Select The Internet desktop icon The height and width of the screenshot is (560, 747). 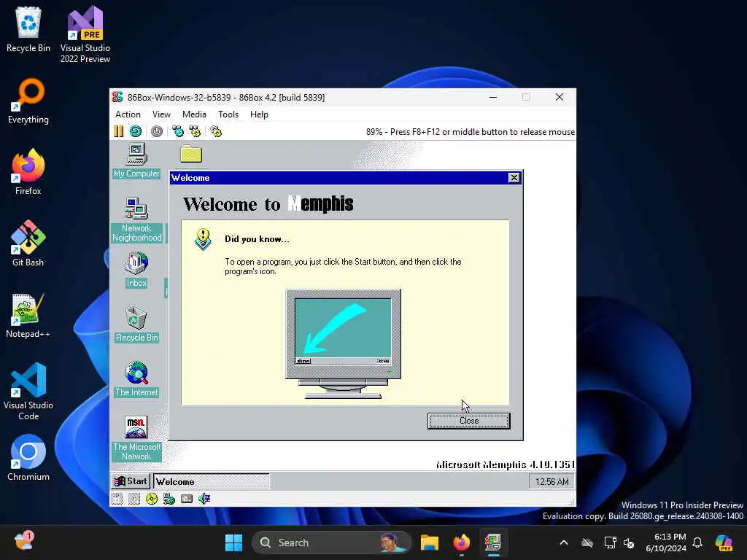click(136, 379)
